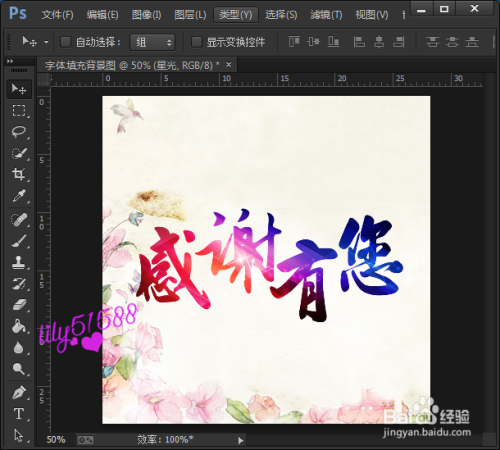Click the Align Left Edges icon
500x450 pixels.
(359, 42)
